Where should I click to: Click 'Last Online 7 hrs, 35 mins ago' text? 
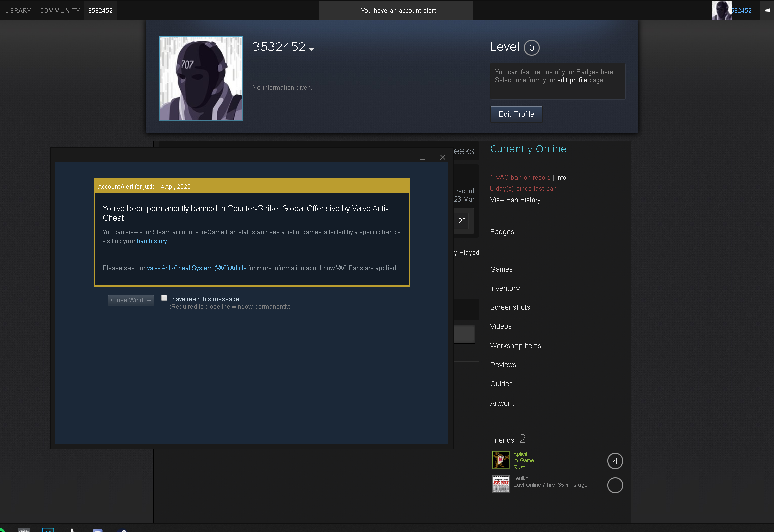[550, 485]
